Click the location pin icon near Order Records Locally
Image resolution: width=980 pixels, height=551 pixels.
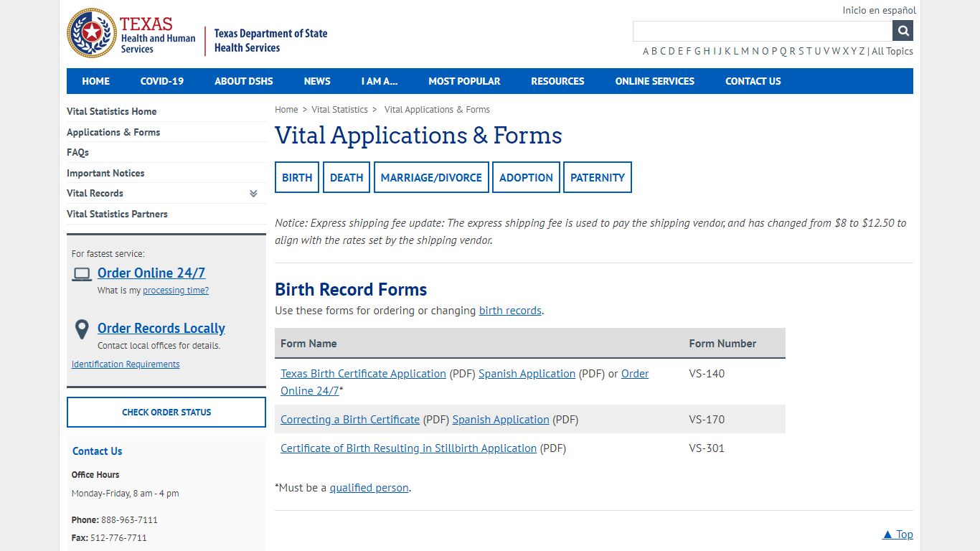pyautogui.click(x=81, y=329)
